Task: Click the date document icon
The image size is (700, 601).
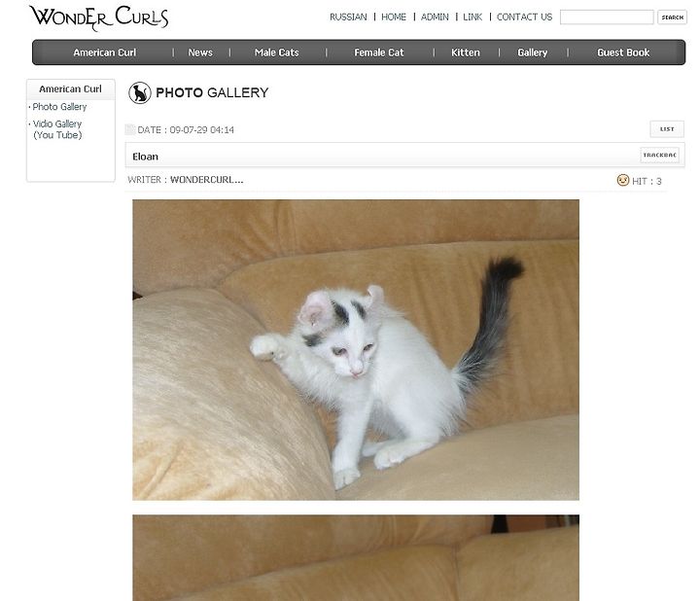Action: [130, 129]
